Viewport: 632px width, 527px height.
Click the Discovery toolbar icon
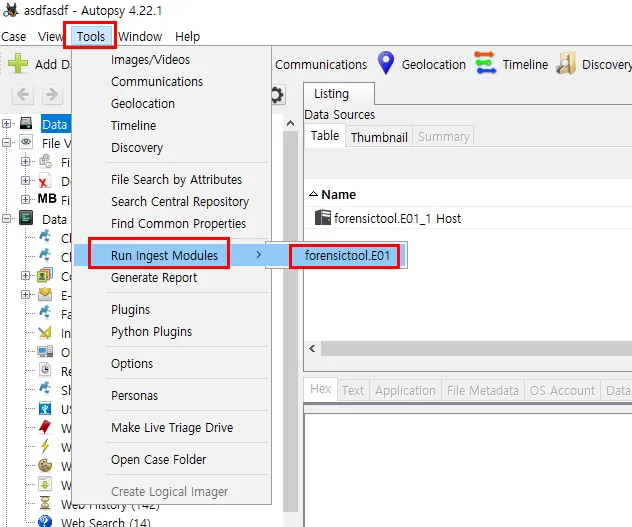point(565,63)
